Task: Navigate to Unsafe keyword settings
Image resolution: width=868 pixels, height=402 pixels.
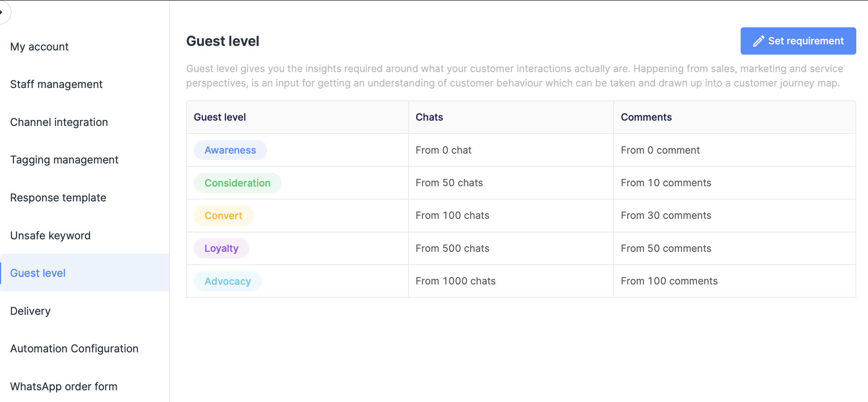Action: [x=50, y=236]
